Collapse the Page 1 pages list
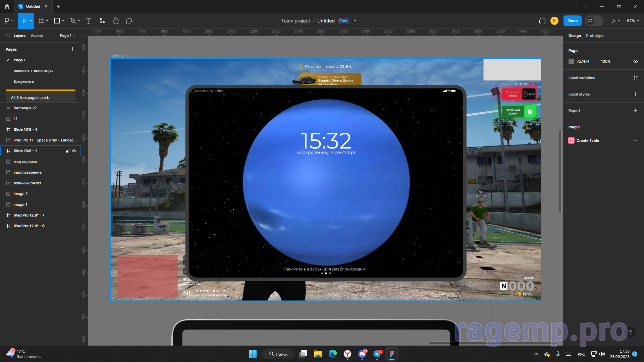This screenshot has height=362, width=644. pos(67,36)
